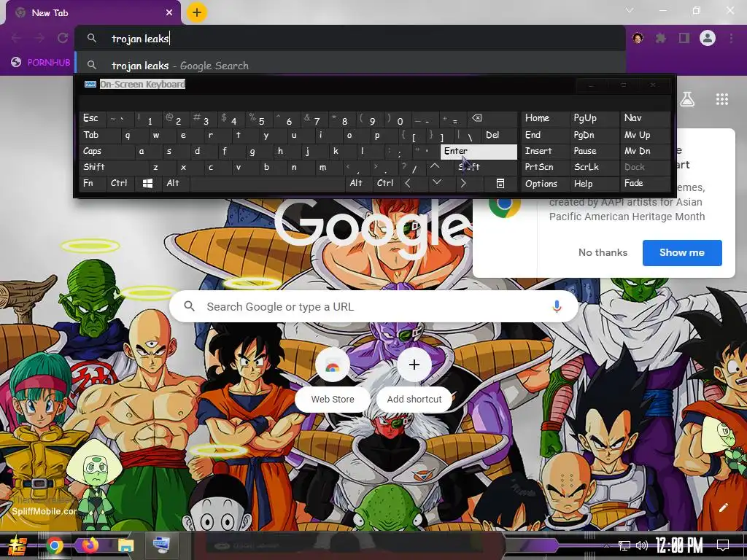747x560 pixels.
Task: Toggle left Alt key on On-Screen Keyboard
Action: coord(176,183)
